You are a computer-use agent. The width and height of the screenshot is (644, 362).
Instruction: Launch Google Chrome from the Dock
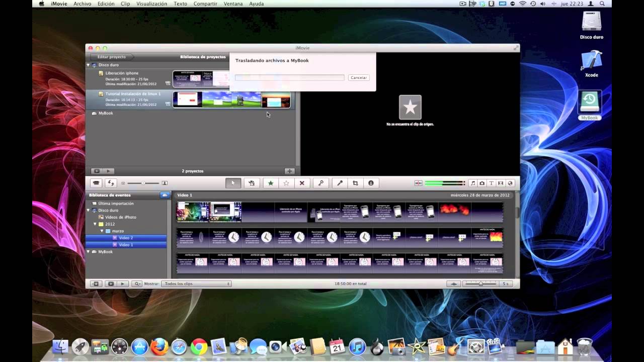tap(199, 346)
